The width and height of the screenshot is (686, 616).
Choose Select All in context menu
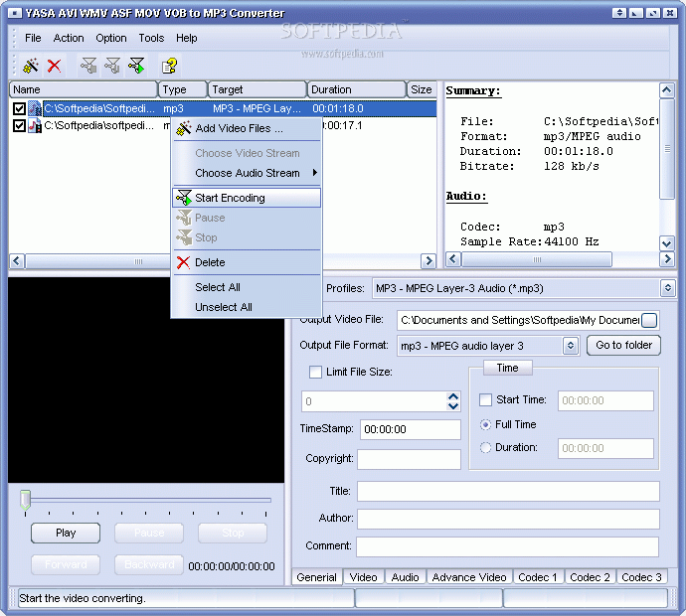coord(248,287)
